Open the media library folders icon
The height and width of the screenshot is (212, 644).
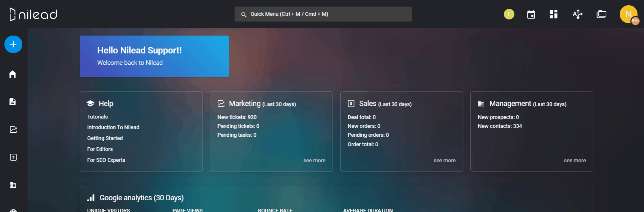coord(601,15)
